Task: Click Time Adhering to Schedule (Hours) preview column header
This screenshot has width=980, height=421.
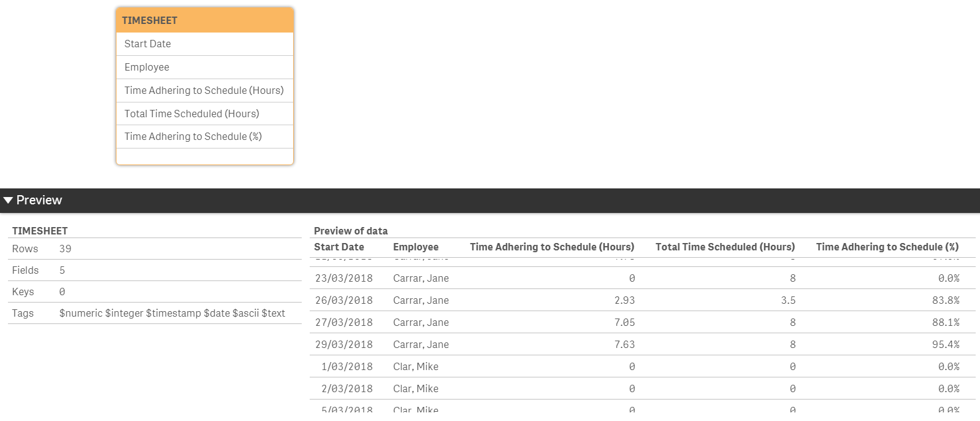Action: [x=552, y=247]
